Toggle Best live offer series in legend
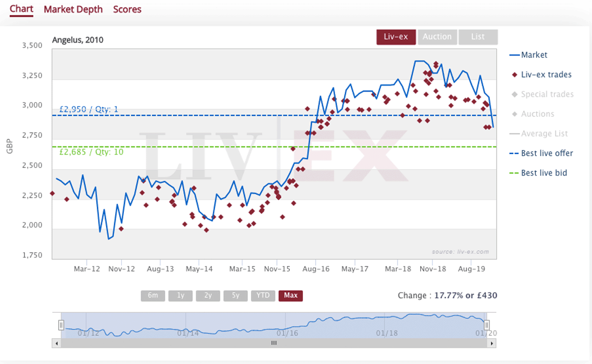 [541, 153]
